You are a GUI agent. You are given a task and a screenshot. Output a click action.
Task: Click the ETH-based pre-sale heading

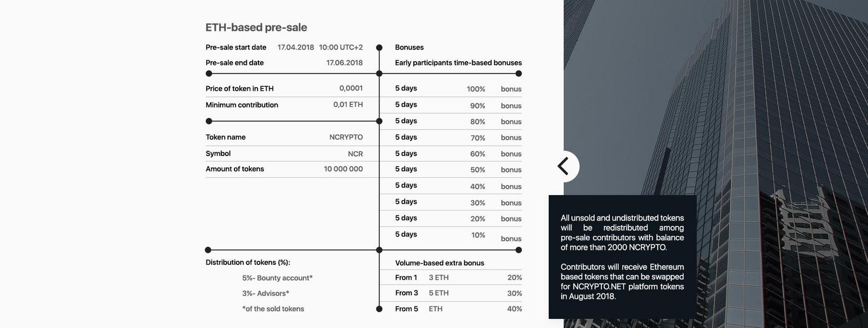(x=256, y=27)
